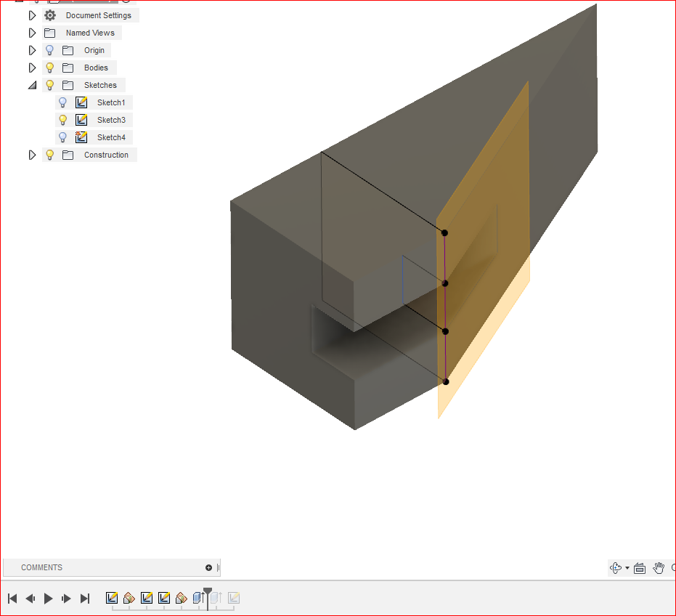Screen dimensions: 676x616
Task: Expand the Origin folder
Action: click(32, 50)
